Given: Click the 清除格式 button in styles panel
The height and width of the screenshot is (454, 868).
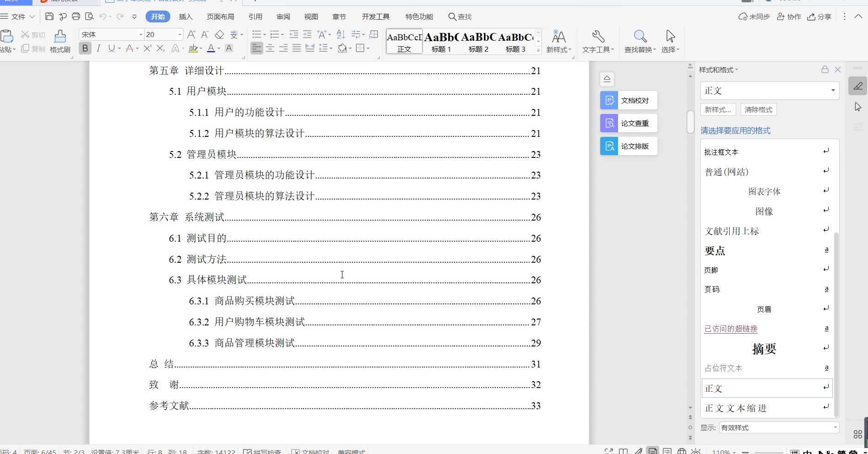Looking at the screenshot, I should point(759,109).
